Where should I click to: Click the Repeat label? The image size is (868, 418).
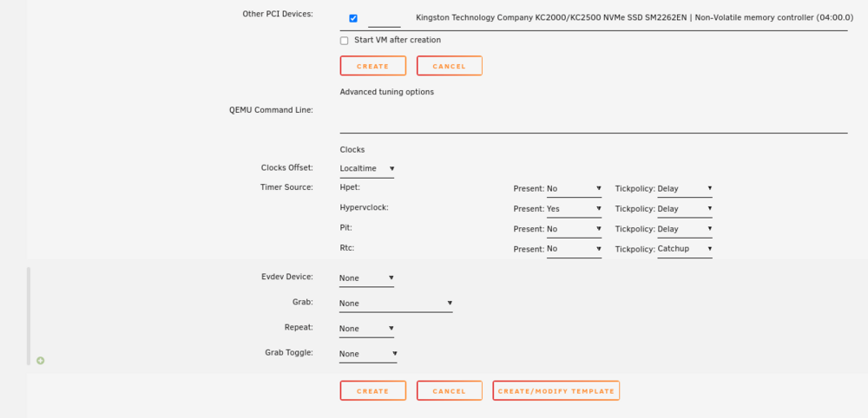click(299, 327)
